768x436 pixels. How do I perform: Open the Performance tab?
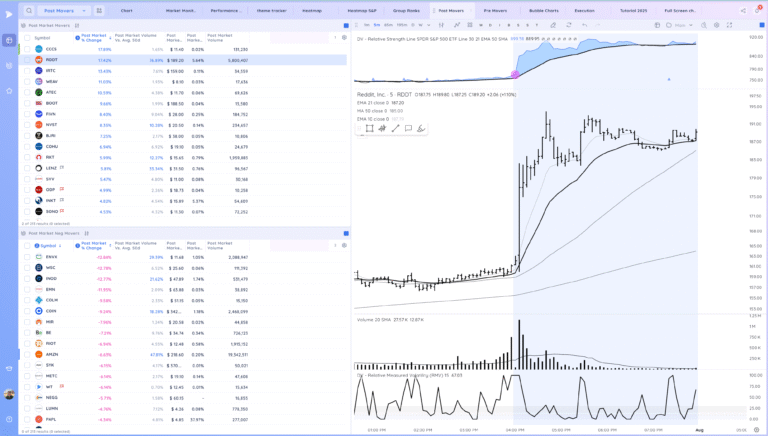click(226, 10)
